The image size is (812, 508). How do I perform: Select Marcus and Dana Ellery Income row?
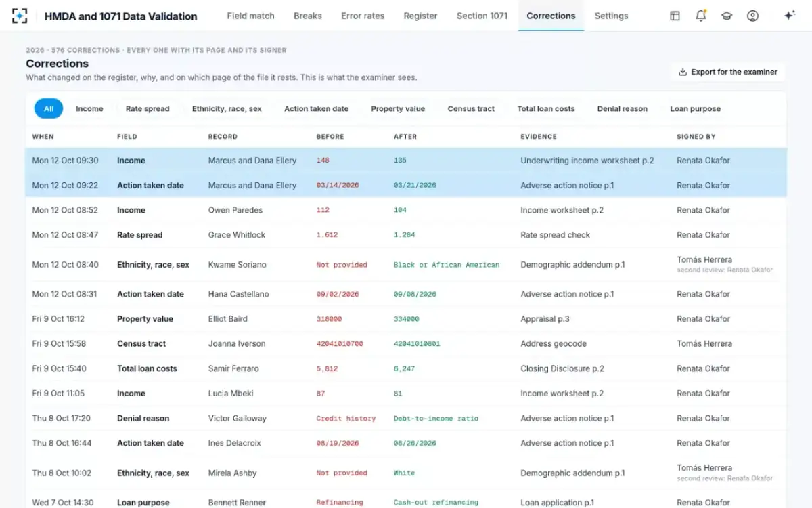(406, 161)
